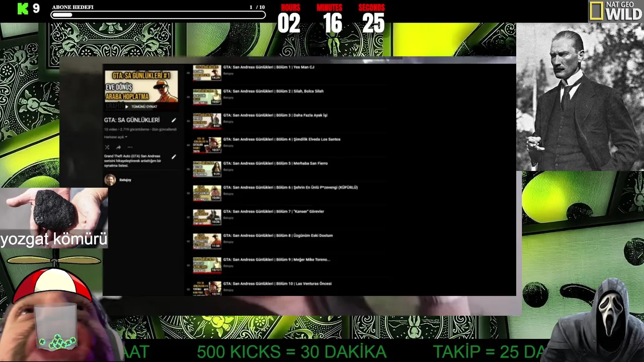644x362 pixels.
Task: Open video Bölüm 3 | Daha Fazla Ayak İşi
Action: tap(275, 115)
